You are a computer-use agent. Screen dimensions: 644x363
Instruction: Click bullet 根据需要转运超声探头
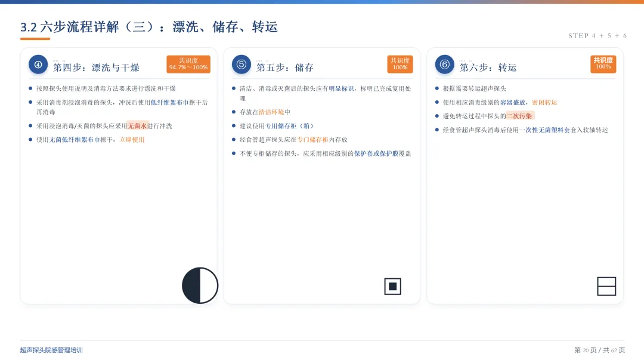point(475,88)
